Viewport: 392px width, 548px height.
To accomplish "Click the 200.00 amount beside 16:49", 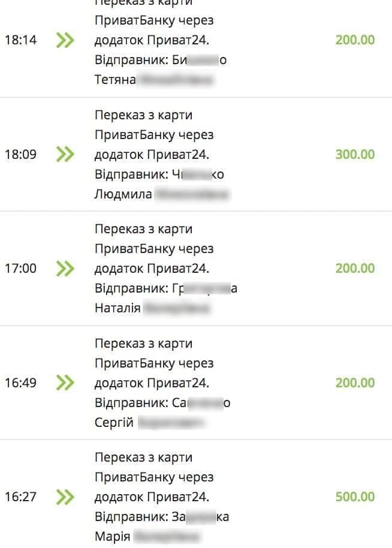I will [x=355, y=383].
